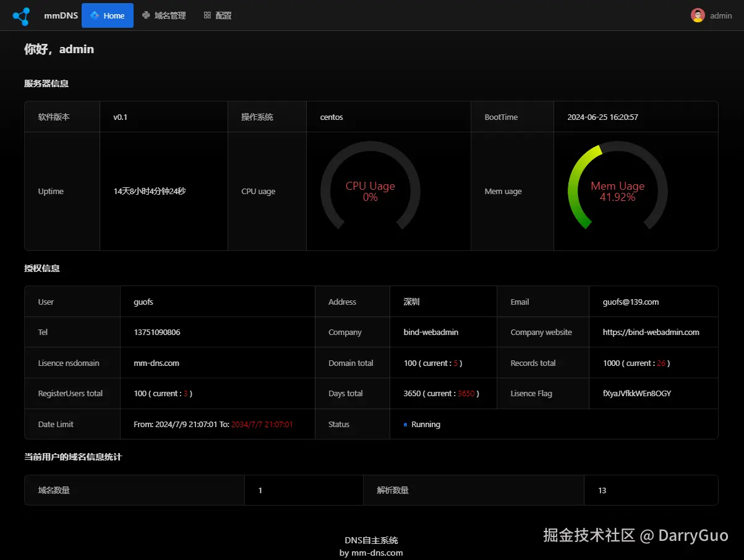Screen dimensions: 744x560
Task: Select software version value v0.1
Action: (120, 117)
